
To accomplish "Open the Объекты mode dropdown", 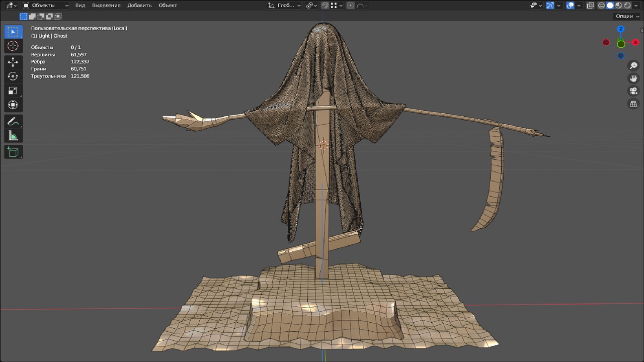I will pos(46,6).
